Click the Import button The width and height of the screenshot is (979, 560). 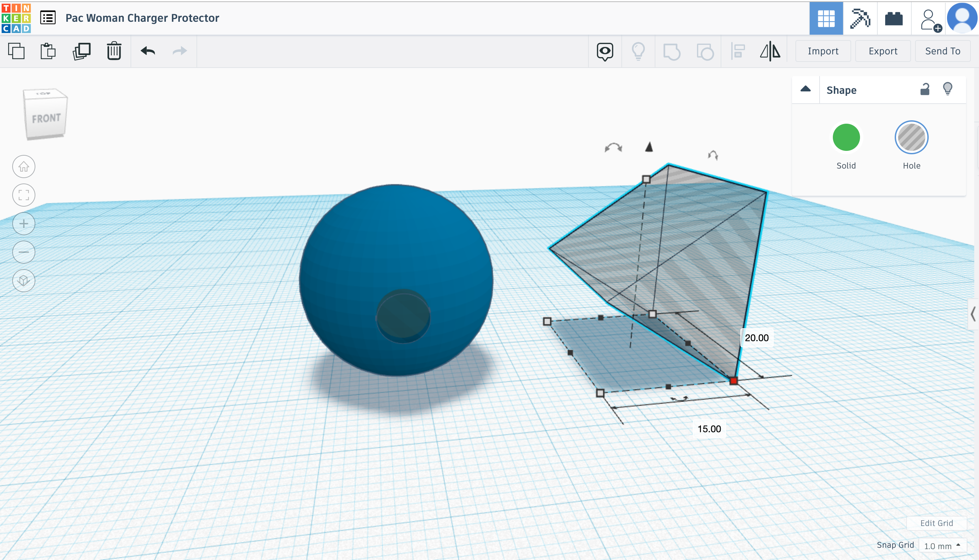pyautogui.click(x=823, y=51)
